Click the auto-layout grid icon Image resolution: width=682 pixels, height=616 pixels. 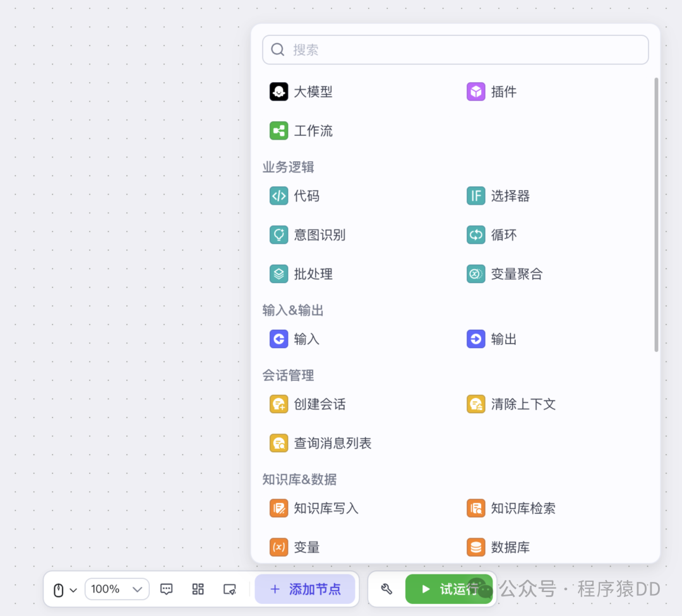pyautogui.click(x=198, y=589)
